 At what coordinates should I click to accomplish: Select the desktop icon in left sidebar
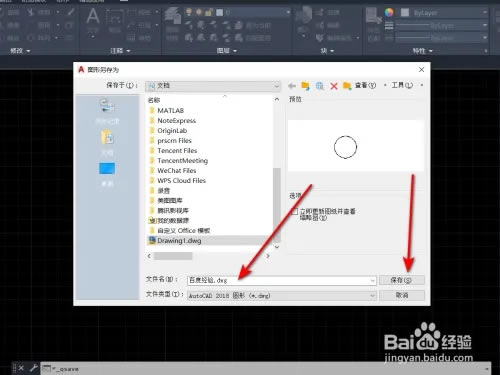click(x=107, y=168)
